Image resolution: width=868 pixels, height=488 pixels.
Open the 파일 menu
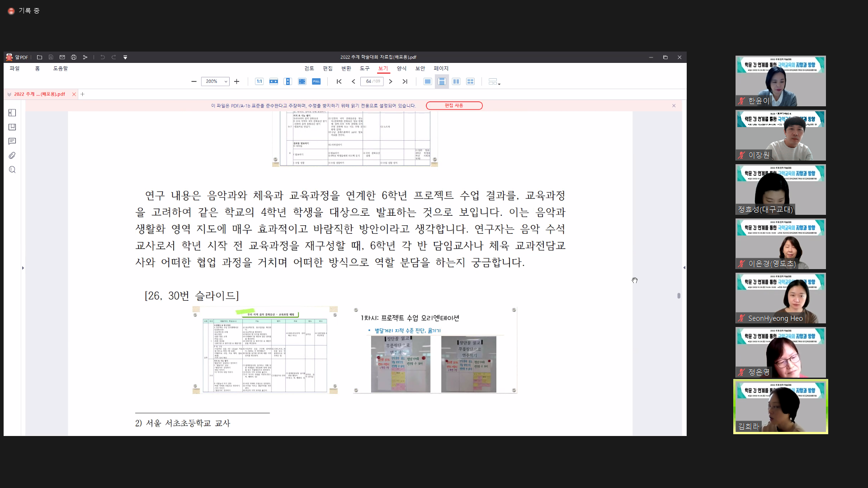coord(15,69)
